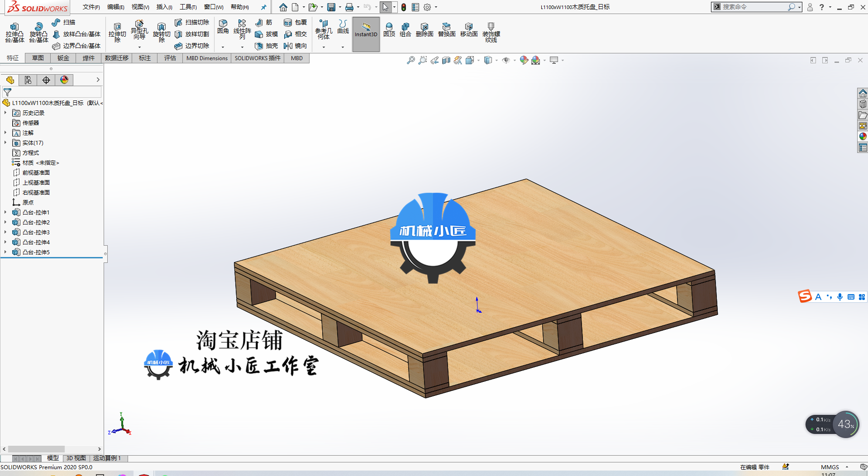Select the Revolved Boss/Base tool (旋转凸台/基体)
The image size is (868, 476).
(38, 33)
